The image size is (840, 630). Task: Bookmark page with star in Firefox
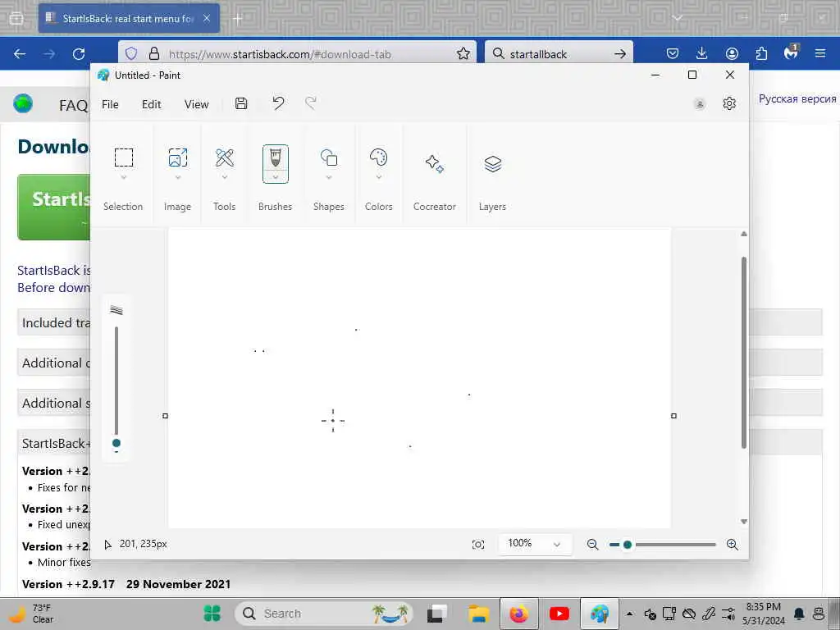point(463,53)
